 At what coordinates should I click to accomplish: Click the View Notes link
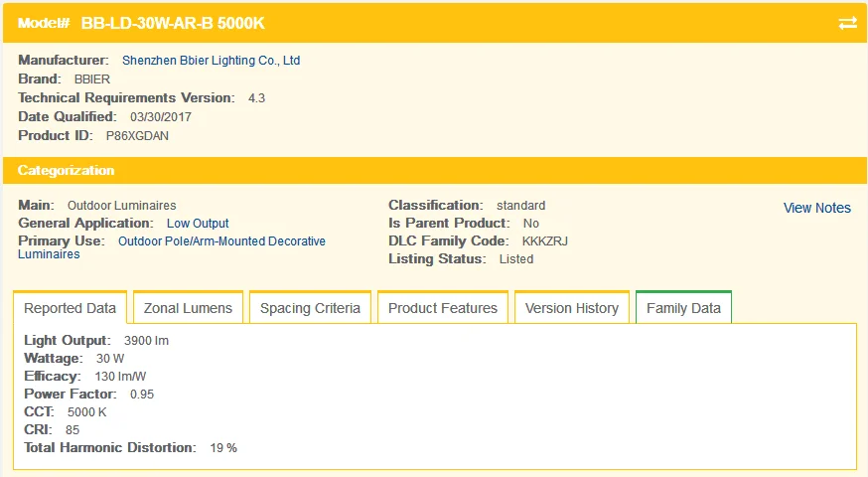pyautogui.click(x=816, y=208)
